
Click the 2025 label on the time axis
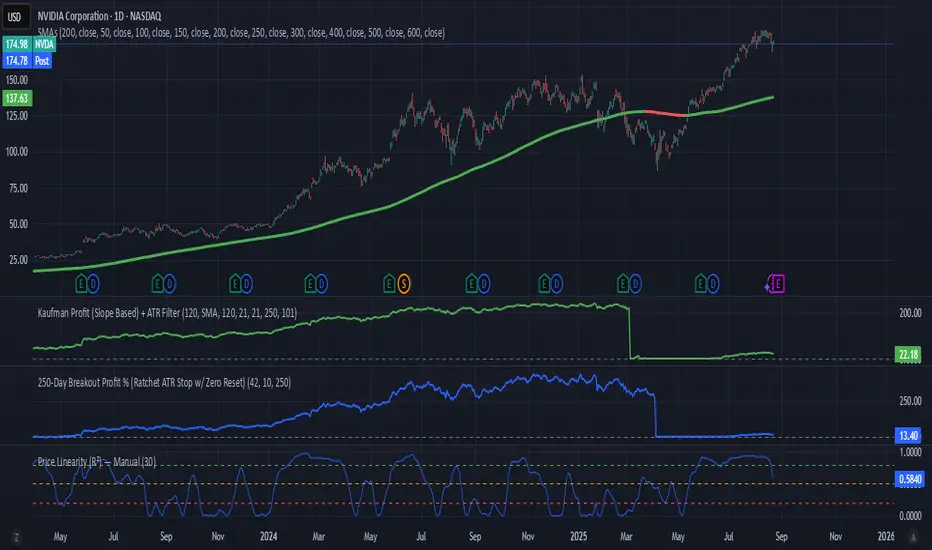point(578,536)
